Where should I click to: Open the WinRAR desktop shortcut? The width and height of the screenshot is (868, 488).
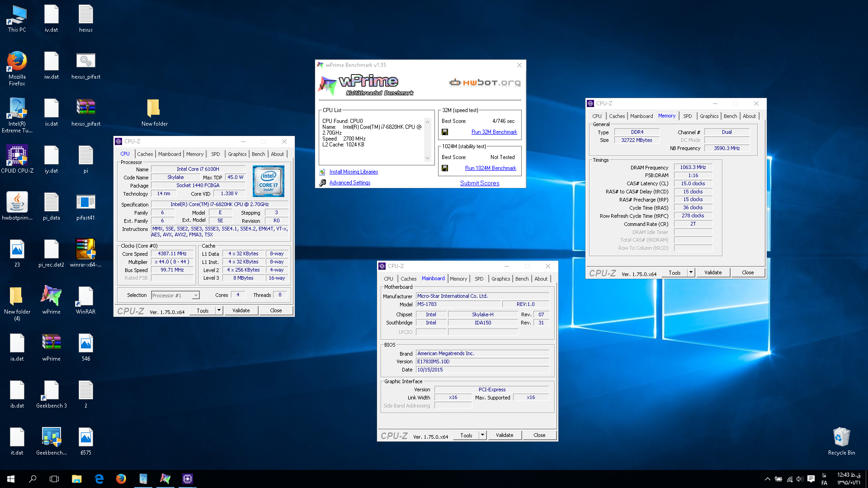[x=86, y=300]
